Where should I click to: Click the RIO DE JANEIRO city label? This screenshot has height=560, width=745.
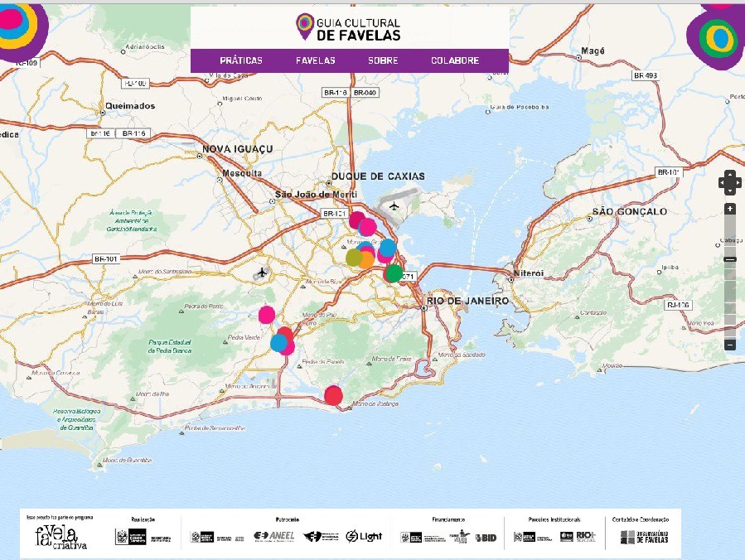tap(467, 301)
